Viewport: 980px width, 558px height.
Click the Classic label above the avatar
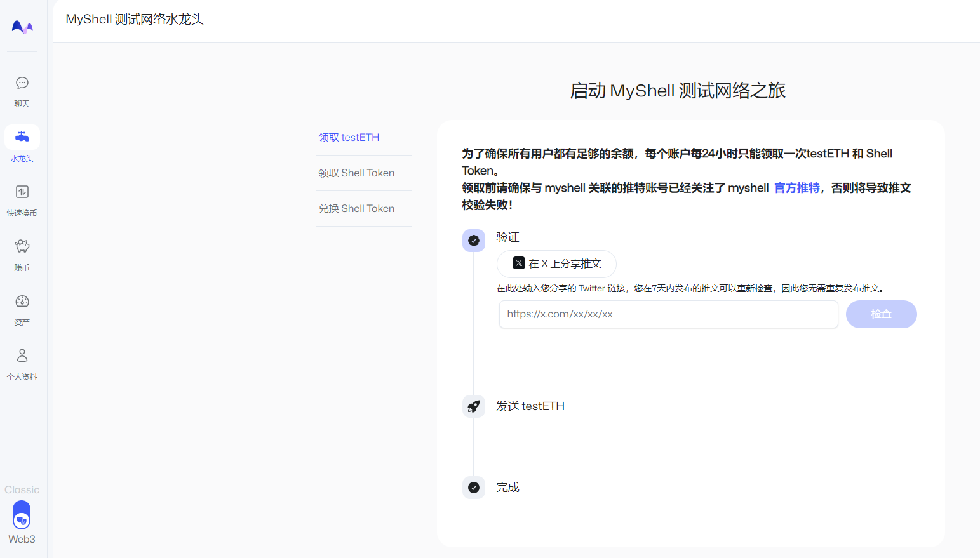click(22, 489)
